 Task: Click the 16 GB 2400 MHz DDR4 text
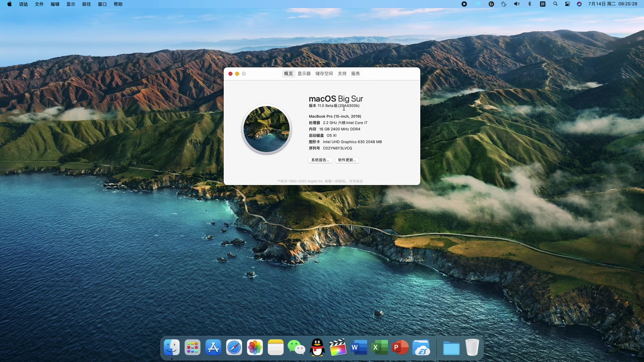pyautogui.click(x=340, y=129)
